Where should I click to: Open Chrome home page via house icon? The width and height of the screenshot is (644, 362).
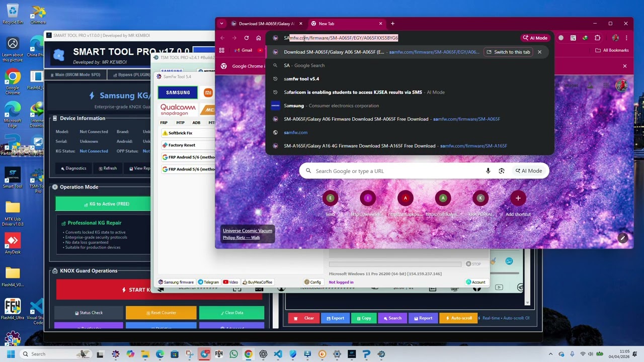click(259, 38)
